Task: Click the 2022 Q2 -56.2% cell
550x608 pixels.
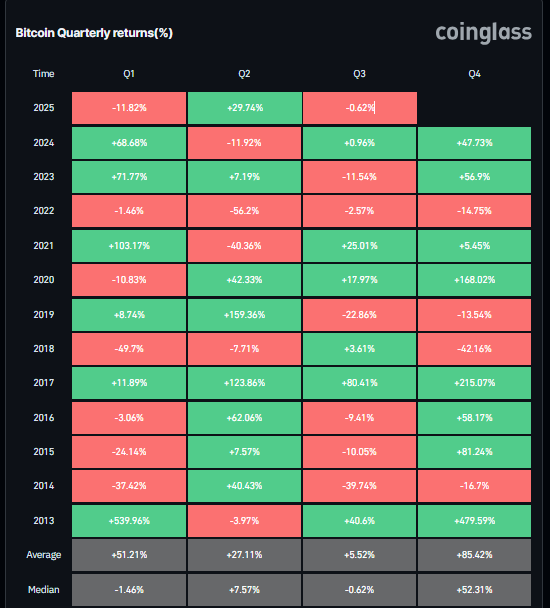Action: 244,211
